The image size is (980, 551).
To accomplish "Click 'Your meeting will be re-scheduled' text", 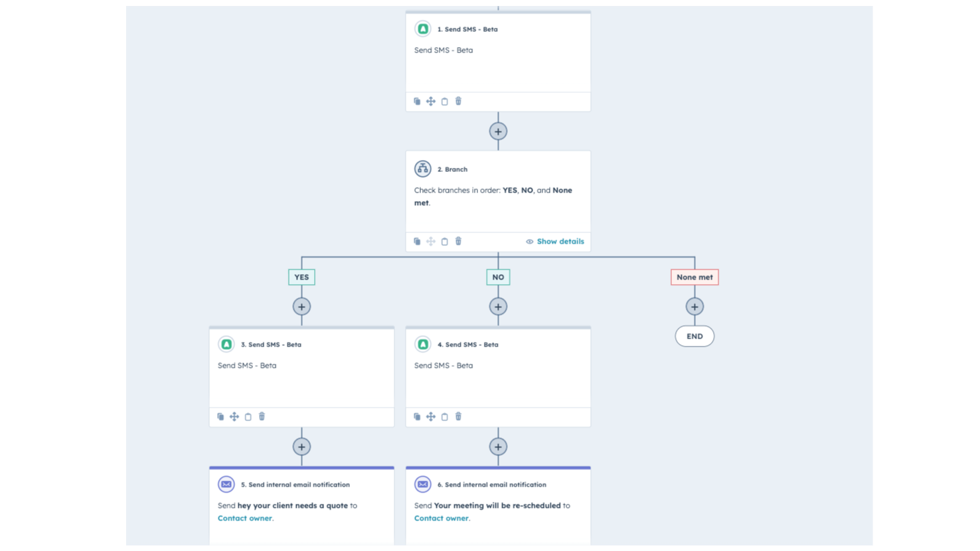I will pyautogui.click(x=497, y=506).
